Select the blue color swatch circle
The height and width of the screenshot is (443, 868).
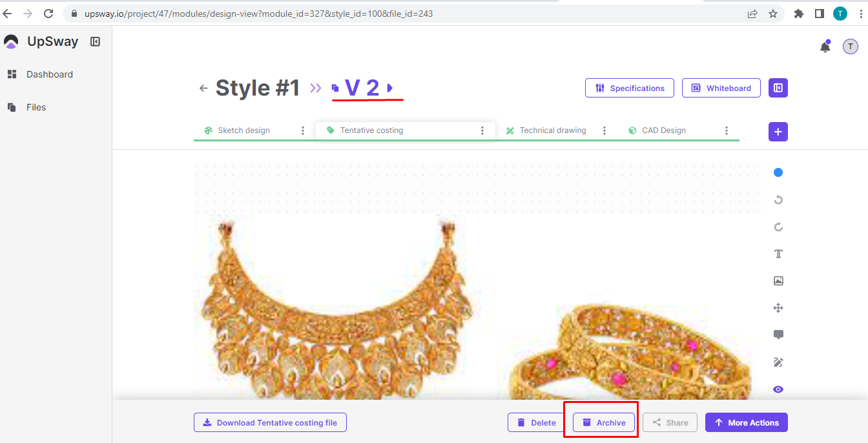coord(778,172)
